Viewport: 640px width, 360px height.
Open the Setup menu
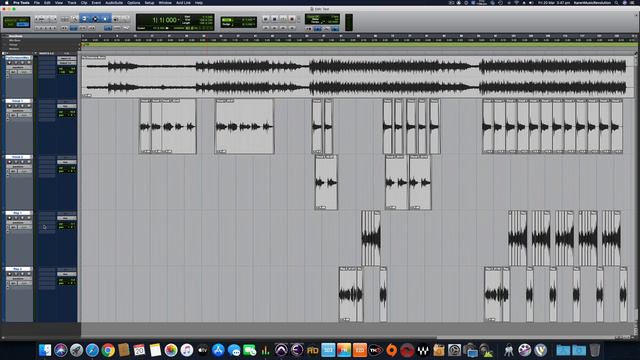(x=149, y=2)
